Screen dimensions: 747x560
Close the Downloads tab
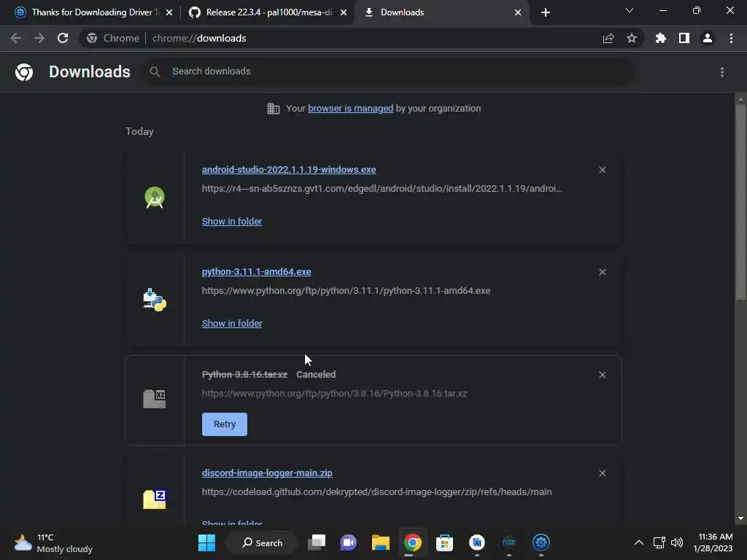[x=518, y=12]
